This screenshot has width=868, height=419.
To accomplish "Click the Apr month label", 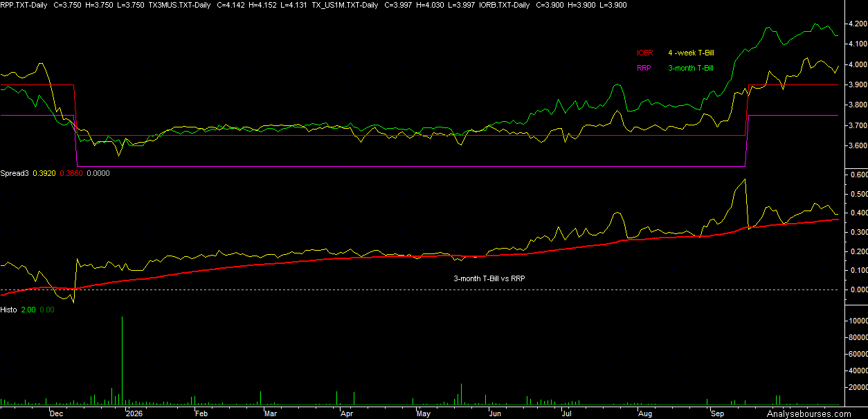I will point(347,413).
